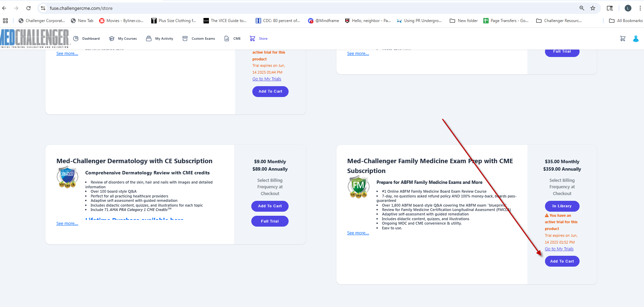Go to Dashboard in navigation
This screenshot has height=307, width=644.
tap(87, 39)
